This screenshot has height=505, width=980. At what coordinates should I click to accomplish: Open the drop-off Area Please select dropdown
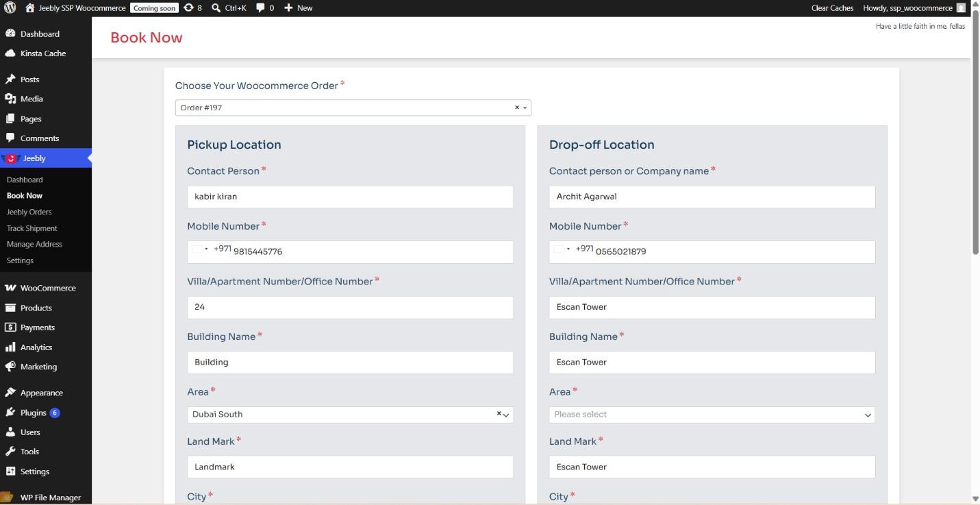(712, 415)
